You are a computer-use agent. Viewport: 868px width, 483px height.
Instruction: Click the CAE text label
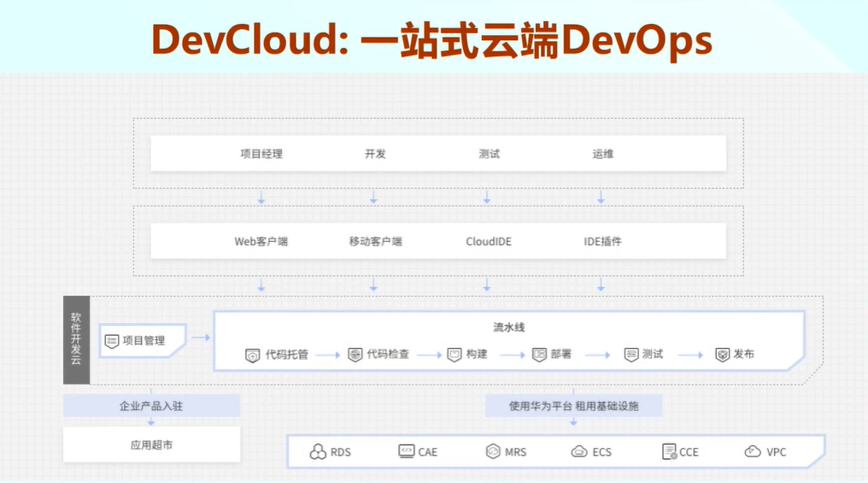(x=427, y=452)
